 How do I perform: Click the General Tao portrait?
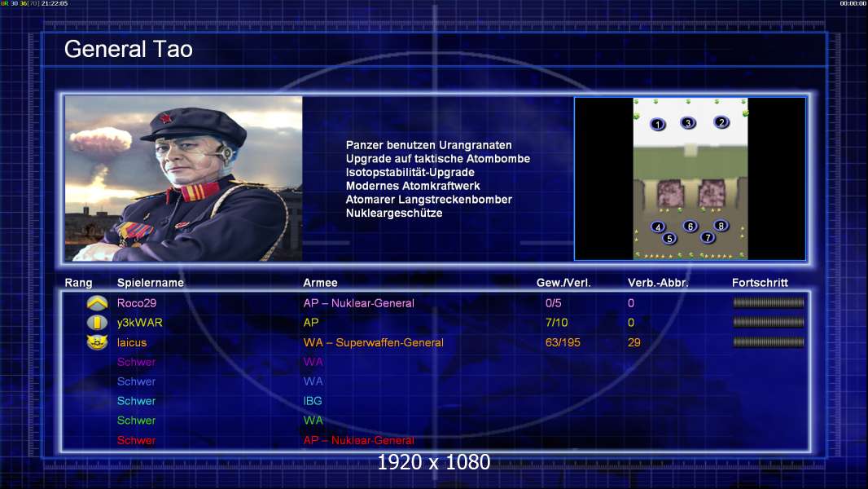click(x=184, y=178)
